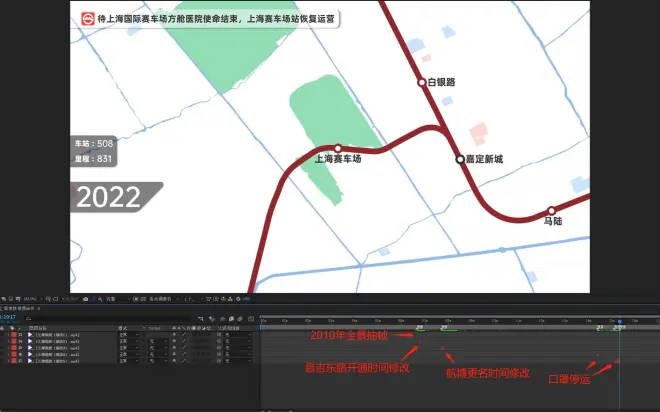The width and height of the screenshot is (660, 412).
Task: Click the snapshot camera icon in viewer bar
Action: [86, 298]
